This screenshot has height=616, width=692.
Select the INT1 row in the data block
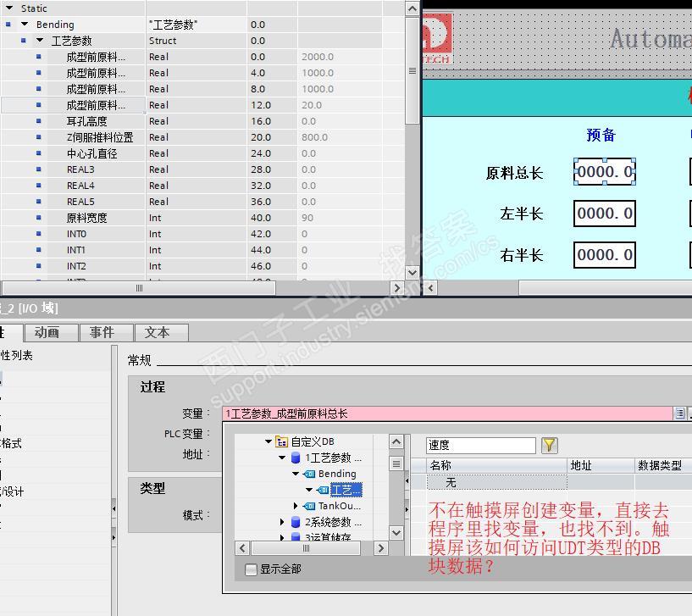pyautogui.click(x=203, y=250)
